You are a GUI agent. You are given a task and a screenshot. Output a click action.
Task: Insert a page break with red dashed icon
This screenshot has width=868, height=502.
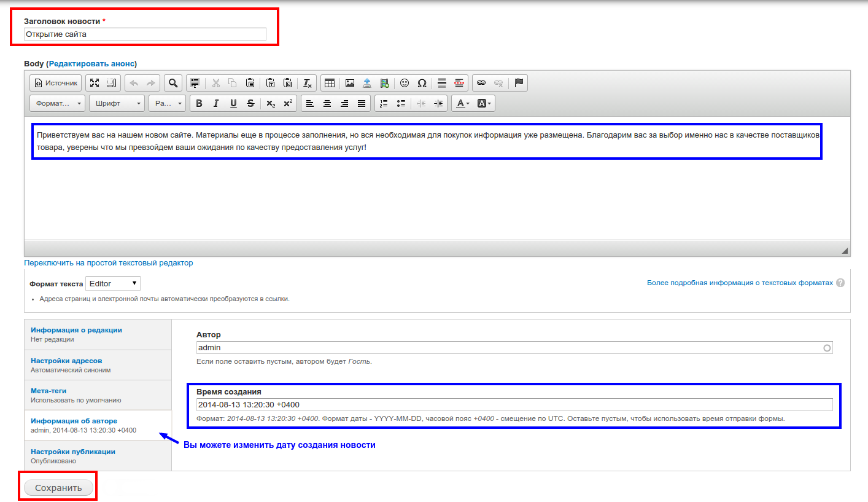point(459,83)
